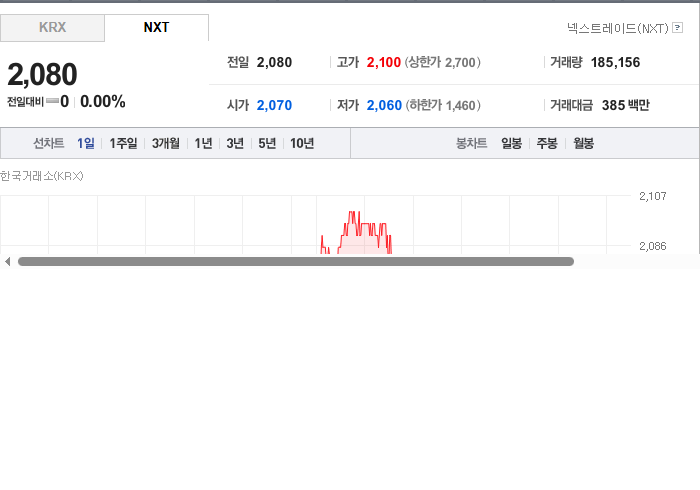Select the 1일 line chart range
700x490 pixels.
pos(86,143)
